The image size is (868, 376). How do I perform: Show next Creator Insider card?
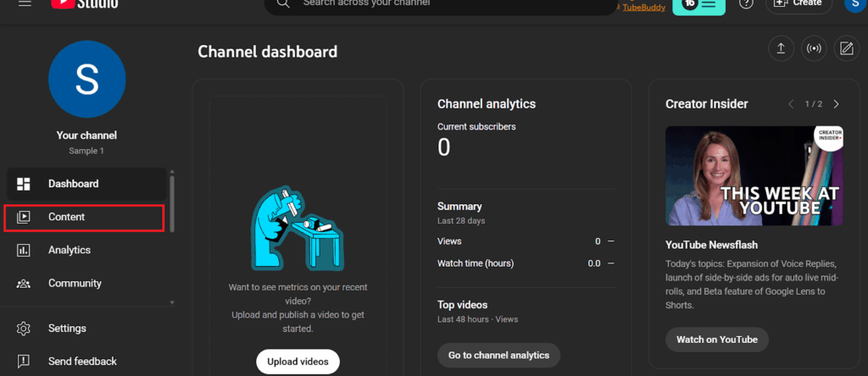837,104
